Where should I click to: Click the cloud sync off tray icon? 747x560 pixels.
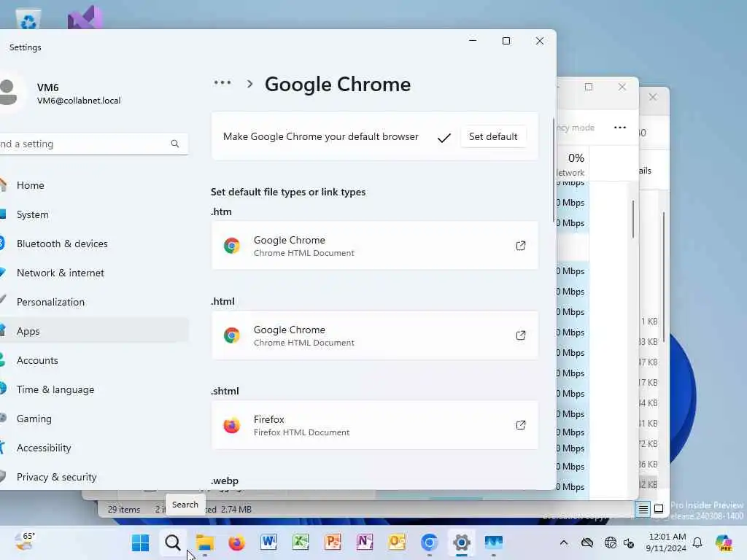point(587,542)
